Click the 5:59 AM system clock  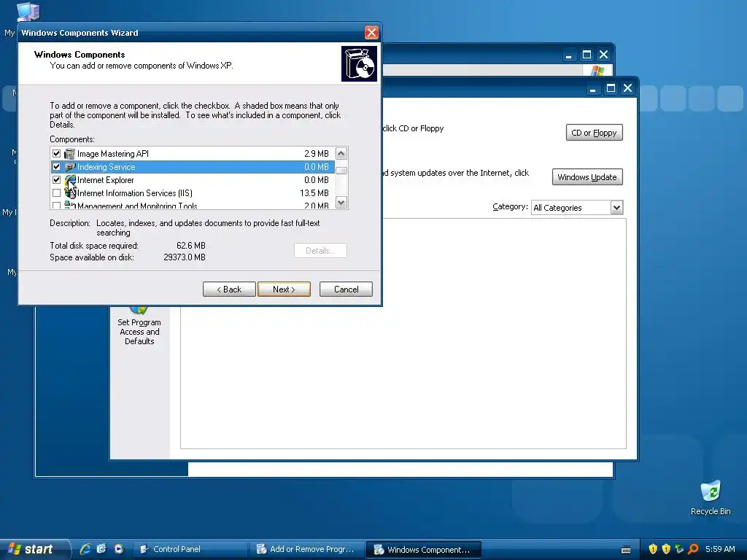(x=720, y=549)
